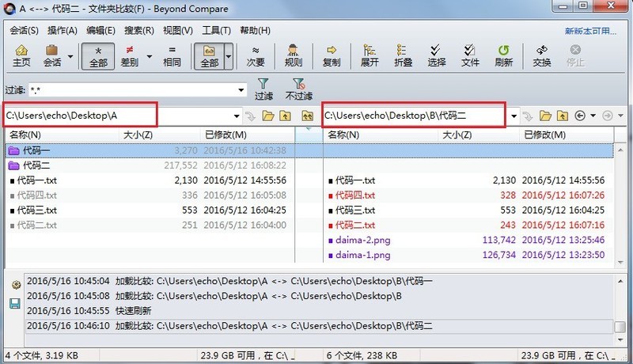This screenshot has width=633, height=364.
Task: Click the right up-one-level folder icon
Action: pos(563,116)
